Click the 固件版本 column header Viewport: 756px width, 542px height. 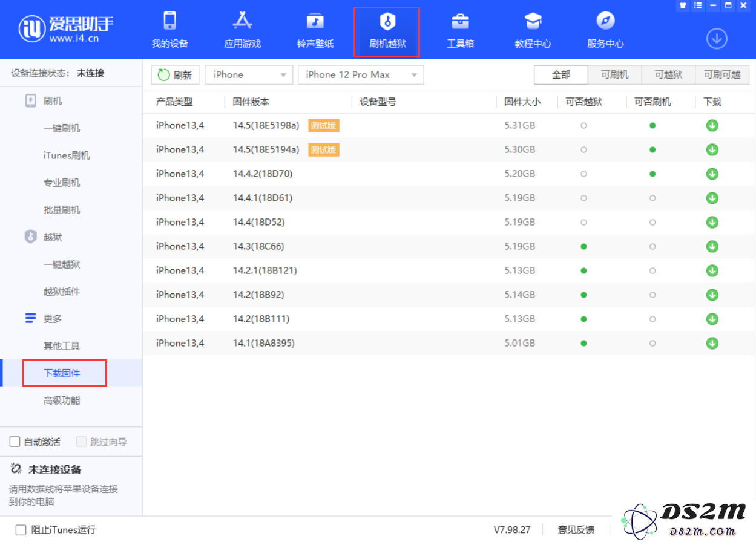pos(251,102)
